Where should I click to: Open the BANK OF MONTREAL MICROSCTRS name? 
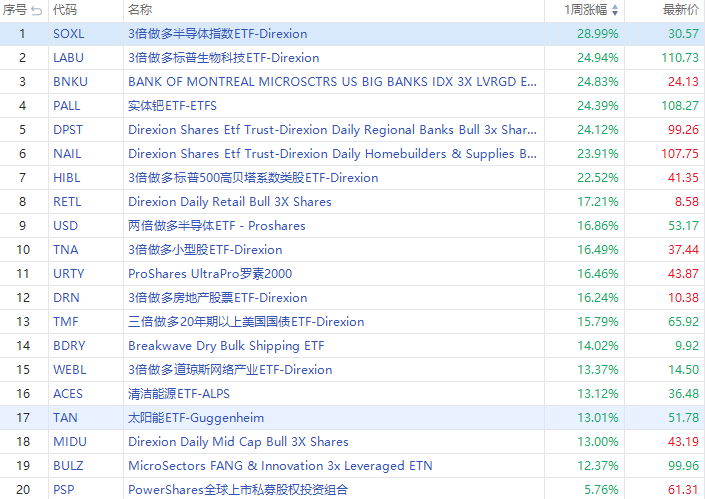pos(332,82)
